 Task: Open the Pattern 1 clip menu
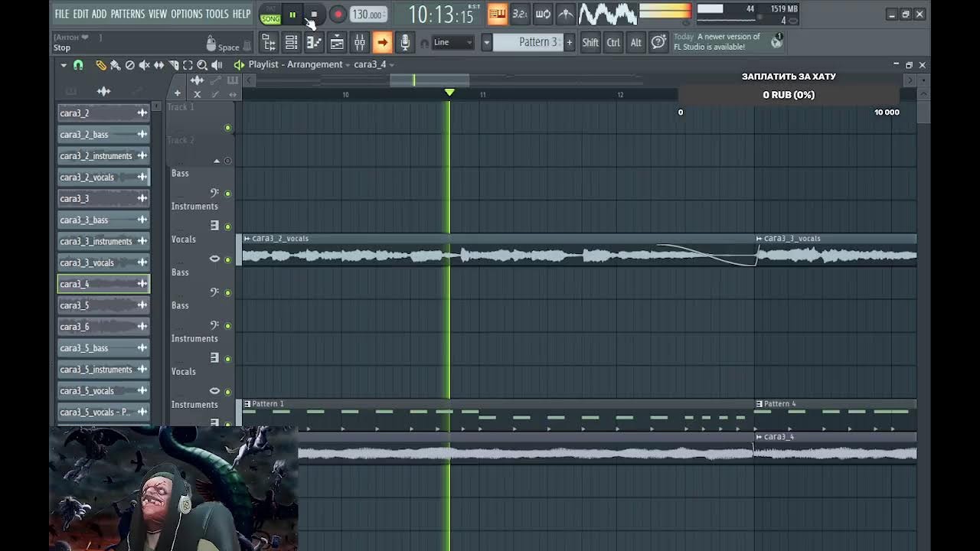pyautogui.click(x=247, y=404)
